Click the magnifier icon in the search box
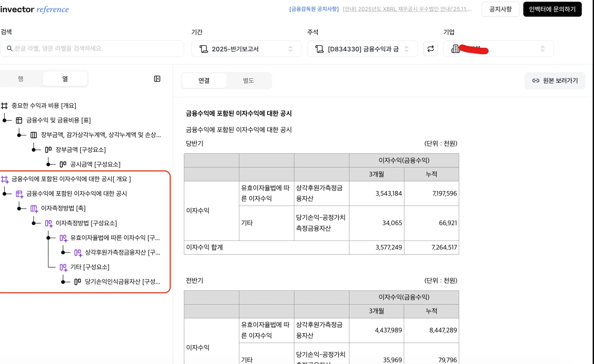 click(x=10, y=49)
